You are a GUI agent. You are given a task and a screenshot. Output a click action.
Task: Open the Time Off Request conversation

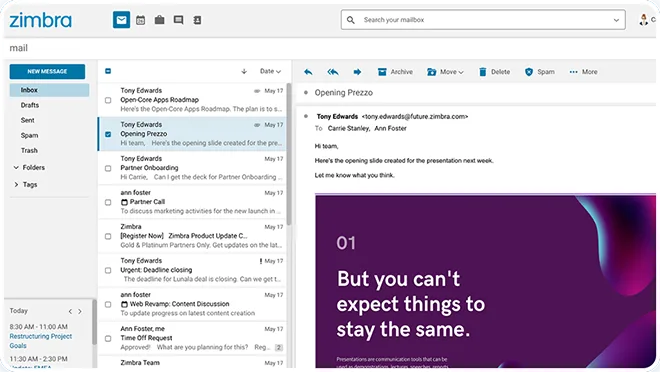click(192, 338)
